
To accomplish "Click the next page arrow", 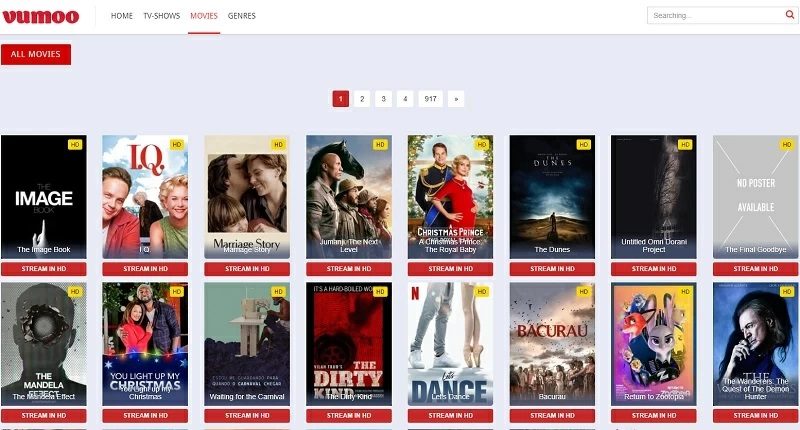I will [x=456, y=99].
